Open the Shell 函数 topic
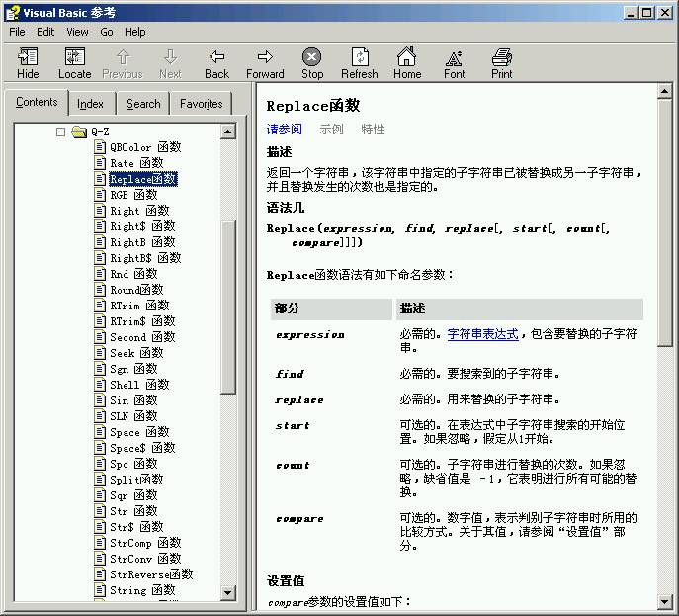This screenshot has width=679, height=616. [139, 385]
